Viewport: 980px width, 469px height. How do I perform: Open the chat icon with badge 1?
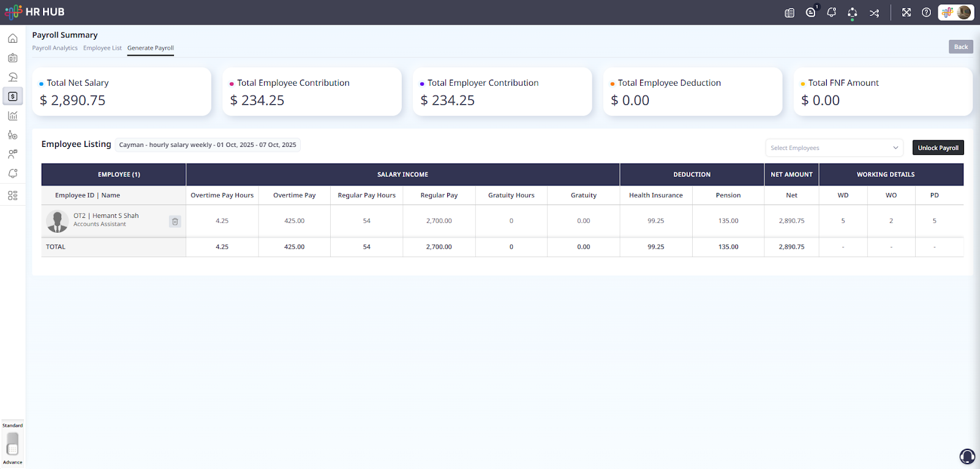(x=811, y=12)
